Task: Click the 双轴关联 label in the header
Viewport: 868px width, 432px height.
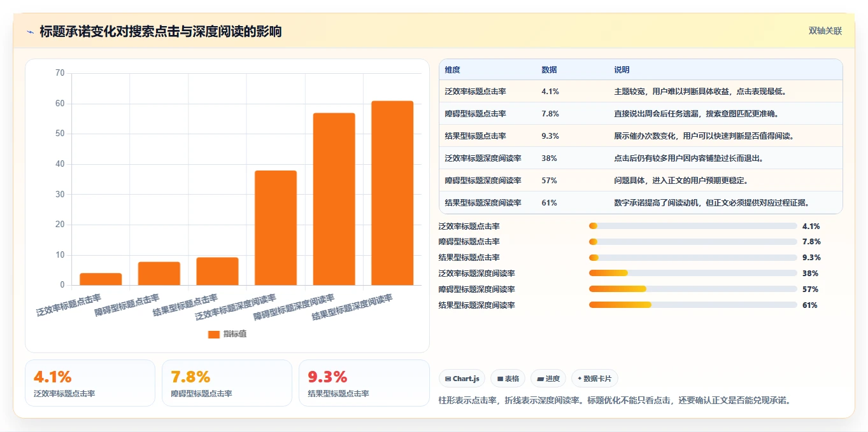Action: click(825, 31)
